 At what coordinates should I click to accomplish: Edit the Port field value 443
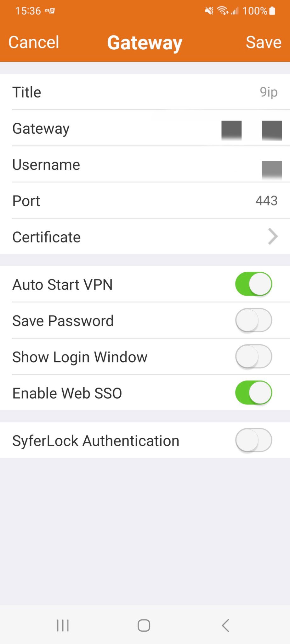click(x=266, y=201)
